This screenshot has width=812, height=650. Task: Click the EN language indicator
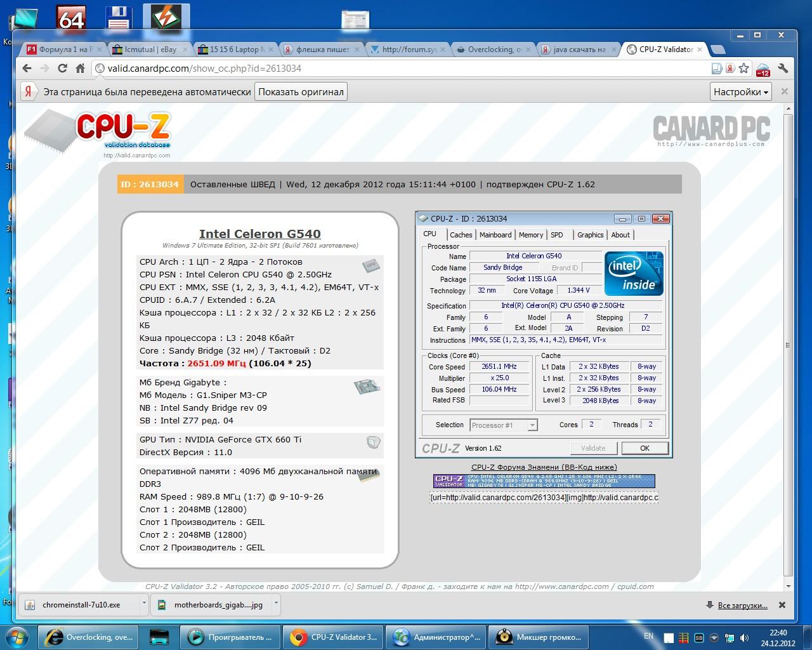tap(648, 635)
